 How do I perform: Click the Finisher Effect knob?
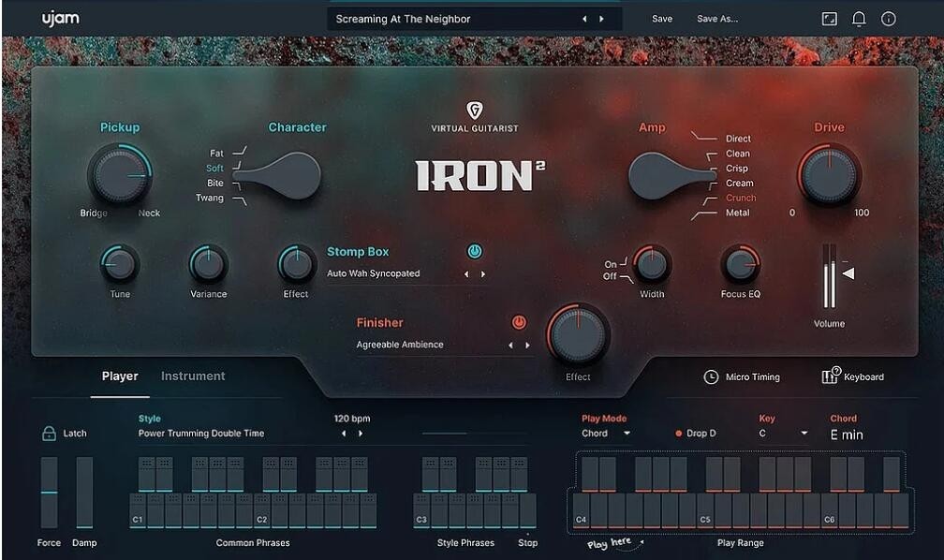point(578,335)
